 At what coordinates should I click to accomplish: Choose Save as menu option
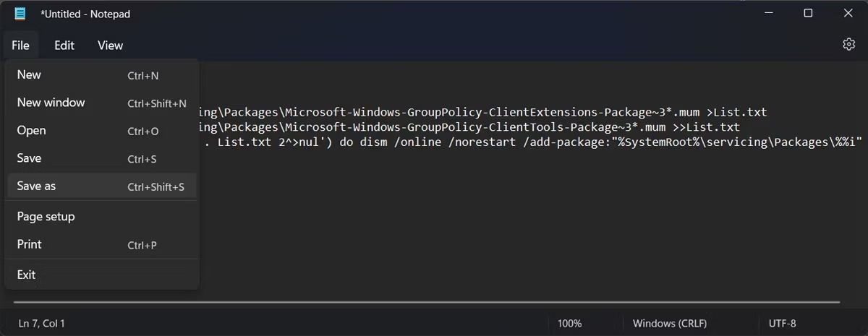102,186
